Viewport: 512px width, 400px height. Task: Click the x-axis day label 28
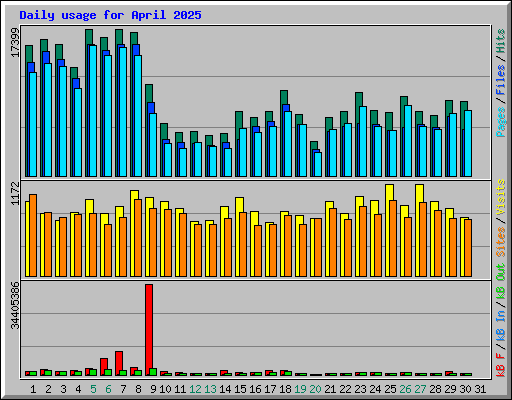435,389
